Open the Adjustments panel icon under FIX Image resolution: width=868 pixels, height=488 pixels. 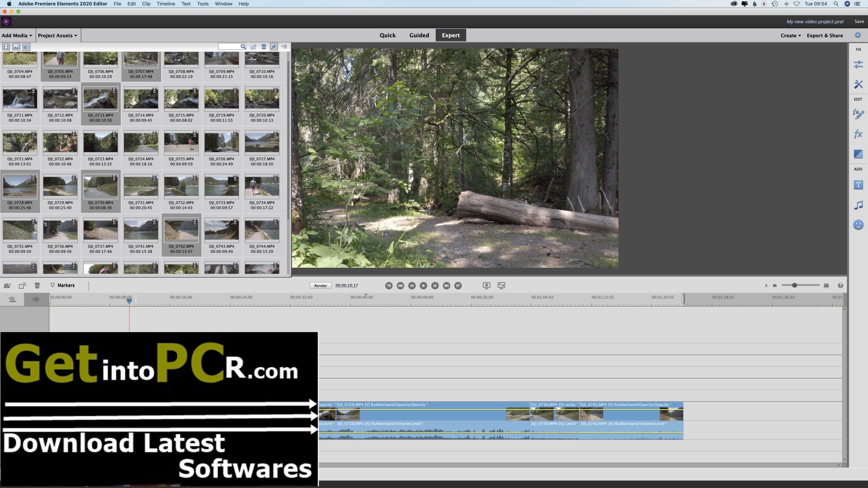point(858,64)
